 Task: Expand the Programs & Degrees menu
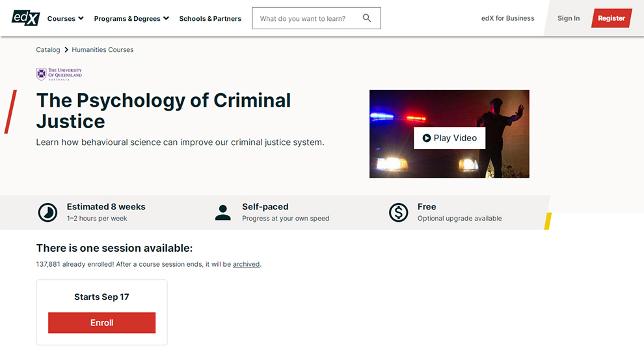[131, 18]
